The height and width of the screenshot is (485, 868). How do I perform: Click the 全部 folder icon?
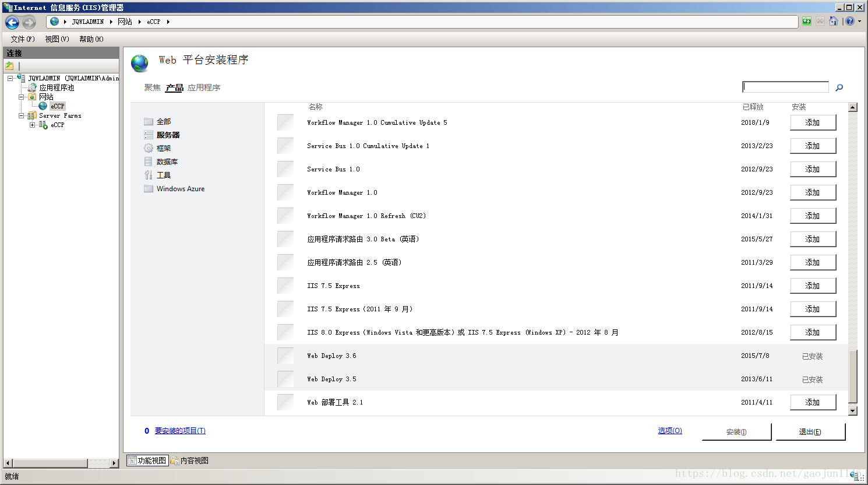[x=149, y=122]
